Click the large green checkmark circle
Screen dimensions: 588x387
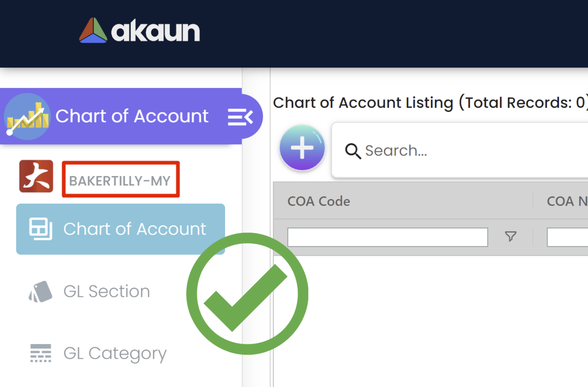pos(247,294)
